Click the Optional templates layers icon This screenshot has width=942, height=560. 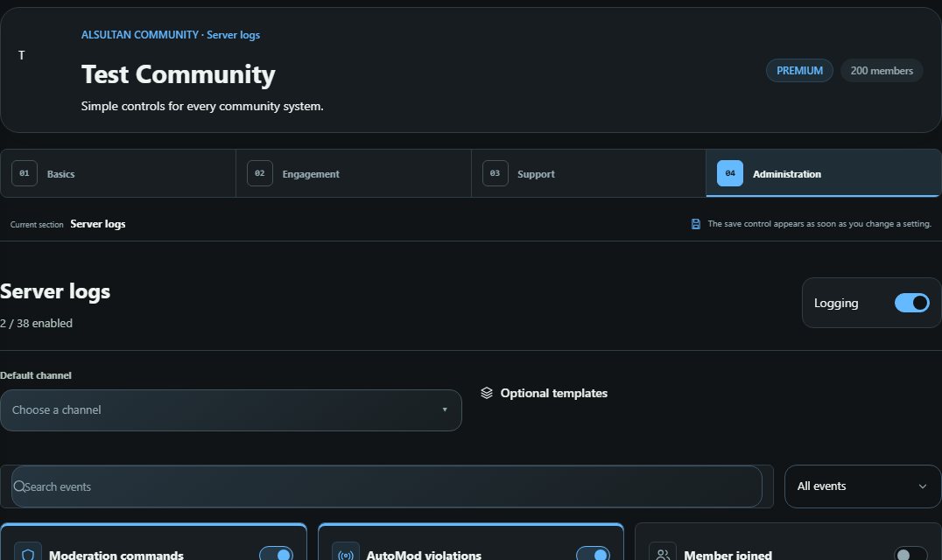[487, 393]
